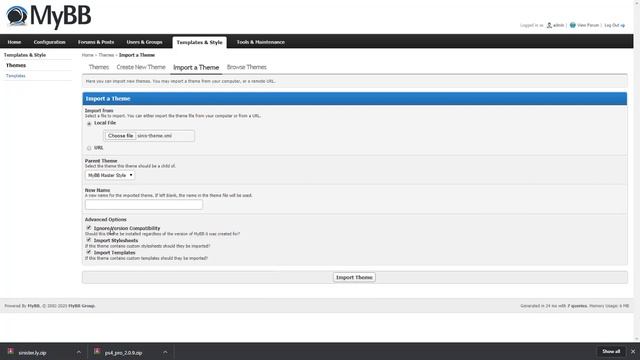This screenshot has width=640, height=360.
Task: Toggle Import Templates checkbox
Action: [x=89, y=252]
